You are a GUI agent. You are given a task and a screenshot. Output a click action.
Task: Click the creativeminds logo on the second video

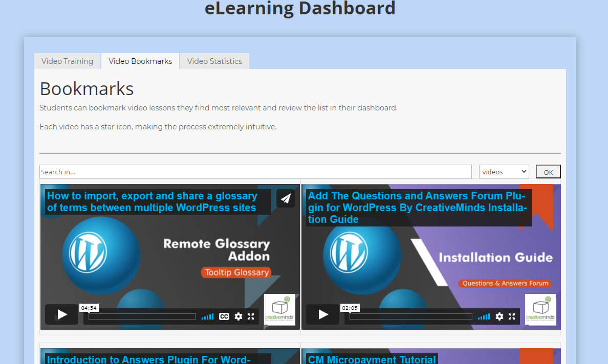tap(540, 310)
